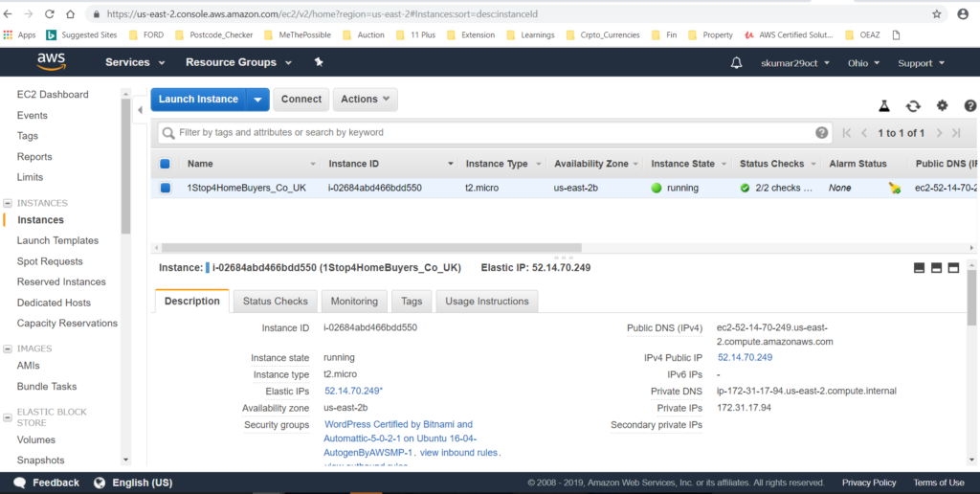Open the Resource Groups dropdown
980x494 pixels.
pos(238,62)
